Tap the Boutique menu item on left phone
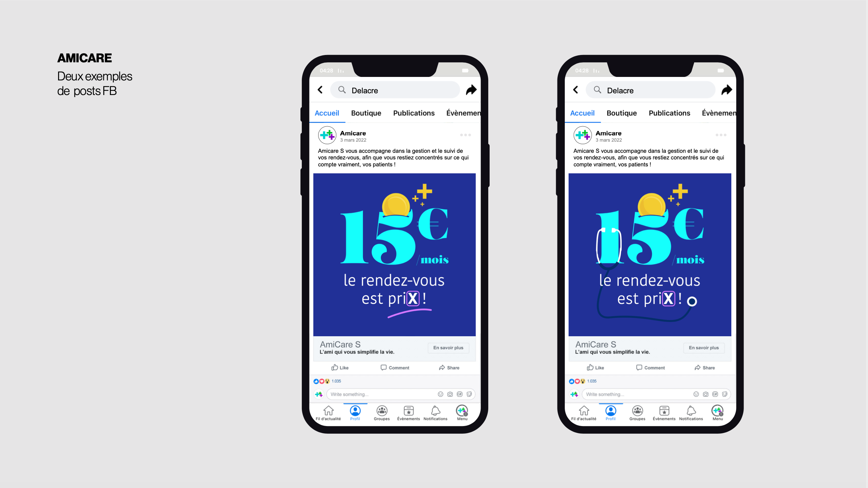This screenshot has width=868, height=488. point(365,113)
